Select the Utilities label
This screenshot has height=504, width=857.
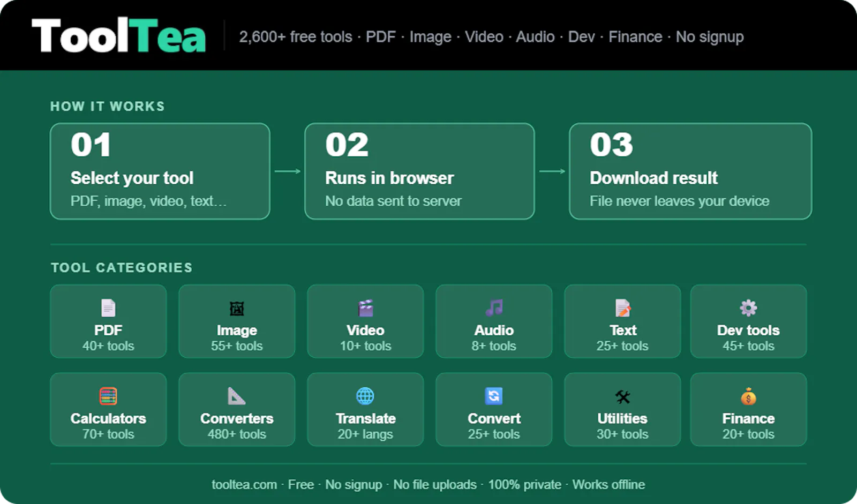(622, 418)
